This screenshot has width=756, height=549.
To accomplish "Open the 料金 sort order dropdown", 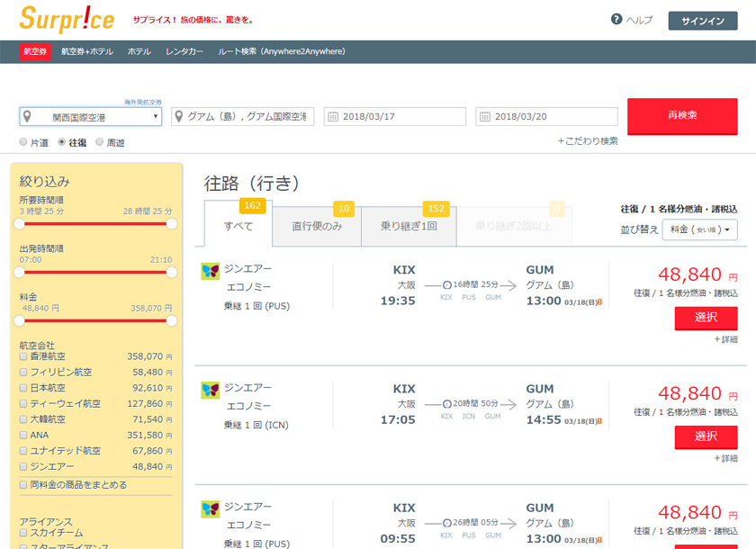I will click(700, 229).
